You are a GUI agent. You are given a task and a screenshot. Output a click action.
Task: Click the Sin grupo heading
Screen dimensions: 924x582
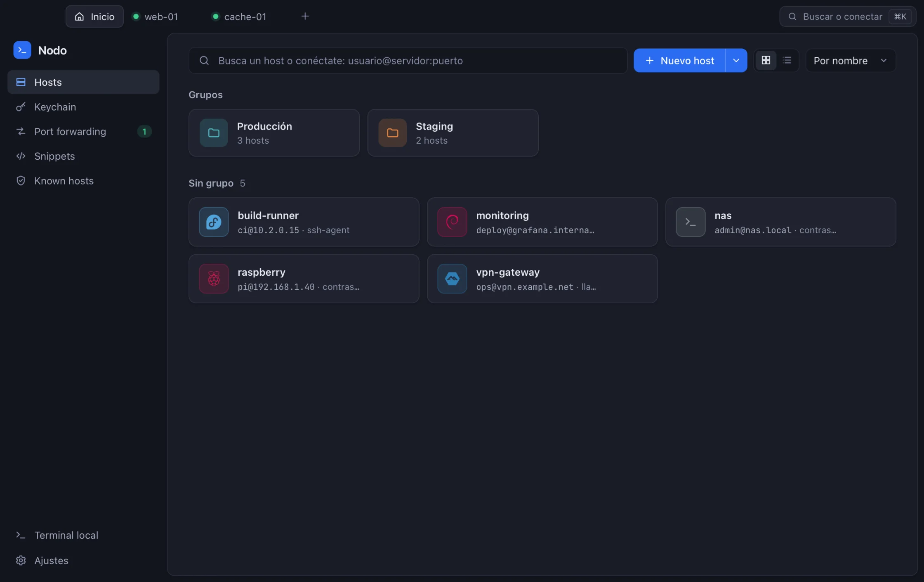point(211,183)
